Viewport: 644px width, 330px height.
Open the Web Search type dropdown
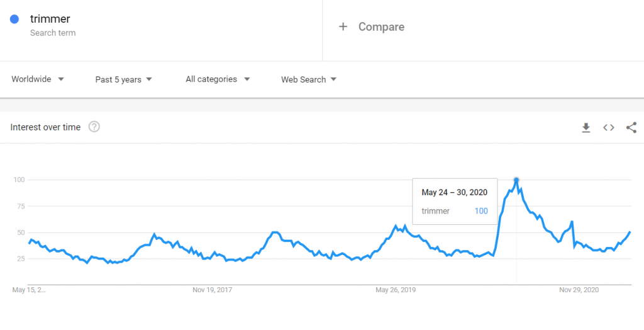coord(309,79)
